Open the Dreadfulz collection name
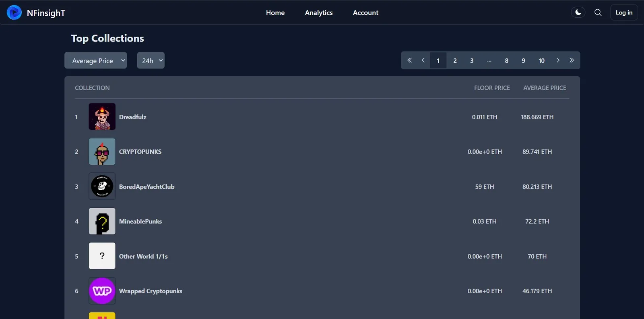Viewport: 644px width, 319px height. click(x=132, y=117)
